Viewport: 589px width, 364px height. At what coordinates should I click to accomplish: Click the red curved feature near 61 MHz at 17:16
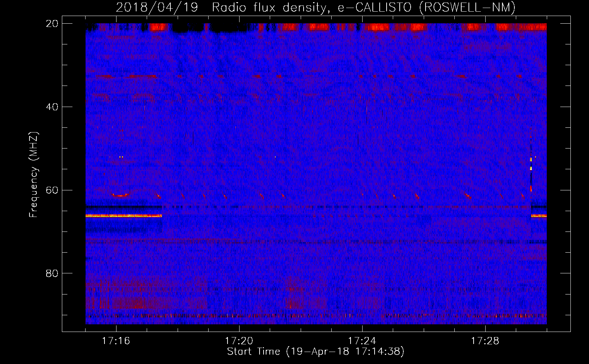[120, 195]
